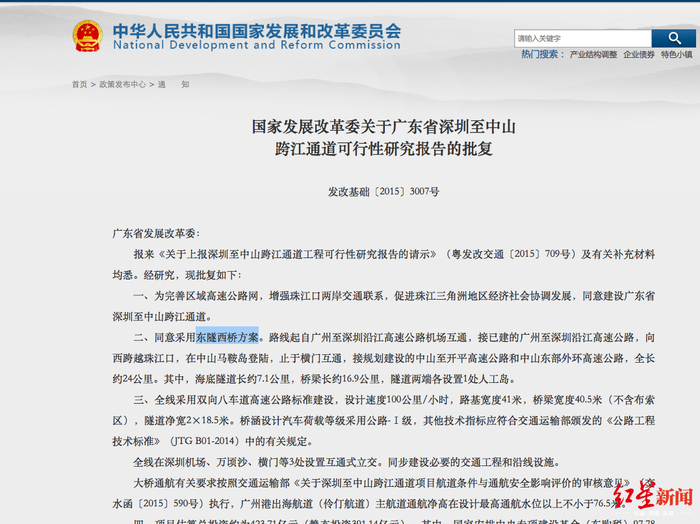
Task: Click the text 广州港出海航道（伶仃航道）
Action: 306,504
